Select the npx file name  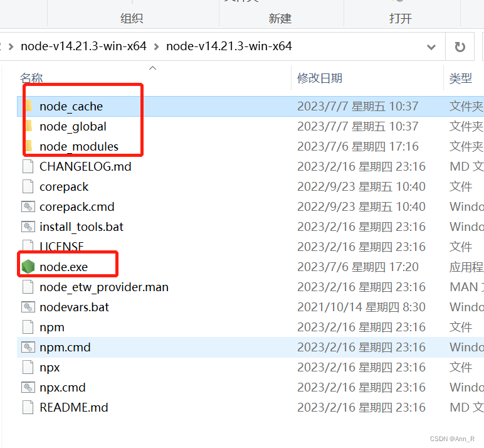pos(50,367)
